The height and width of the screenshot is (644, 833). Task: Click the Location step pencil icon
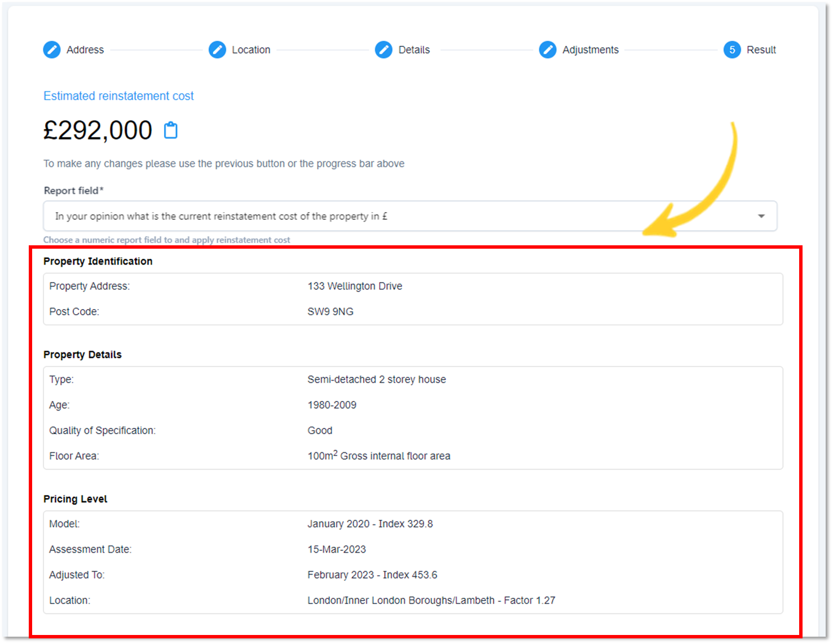tap(217, 50)
